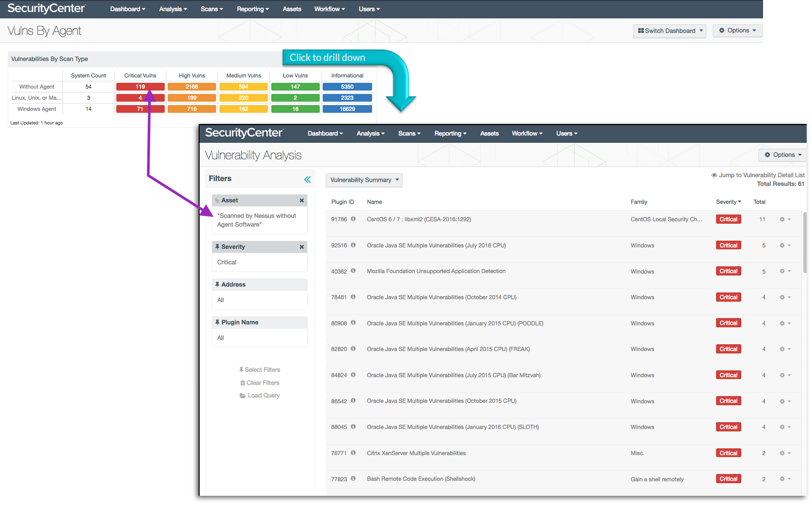The height and width of the screenshot is (505, 812).
Task: Open the Vulnerability Summary dropdown
Action: (x=364, y=180)
